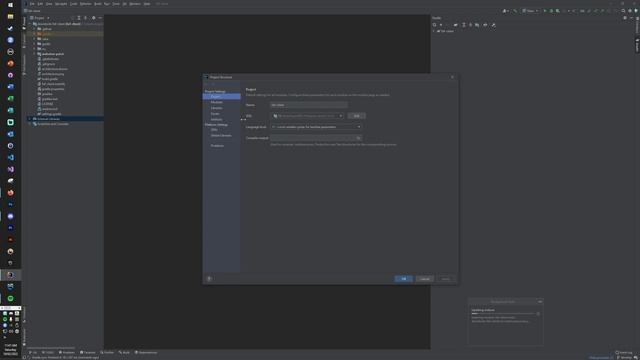640x360 pixels.
Task: Open the Git menu in menu bar
Action: [124, 4]
